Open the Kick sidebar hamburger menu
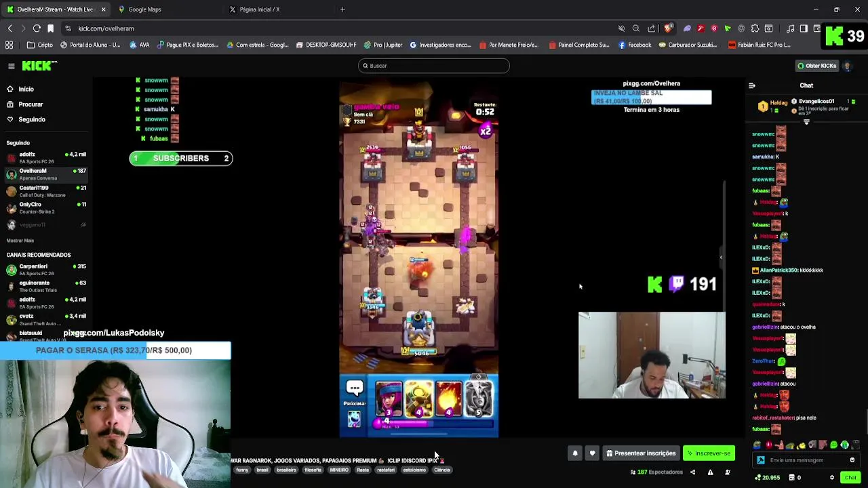Image resolution: width=868 pixels, height=488 pixels. [x=12, y=66]
